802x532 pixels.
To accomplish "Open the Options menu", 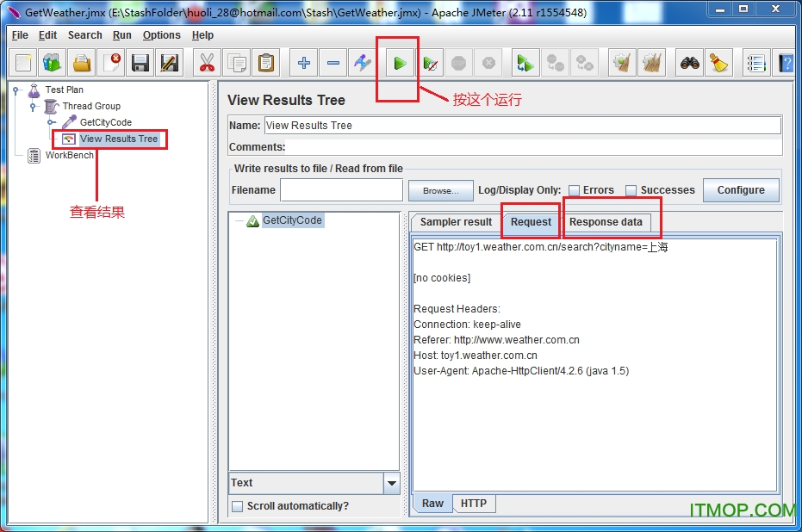I will pos(161,35).
